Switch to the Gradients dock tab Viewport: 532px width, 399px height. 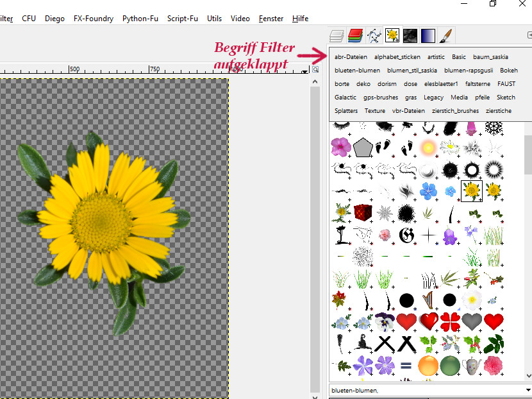(x=428, y=35)
